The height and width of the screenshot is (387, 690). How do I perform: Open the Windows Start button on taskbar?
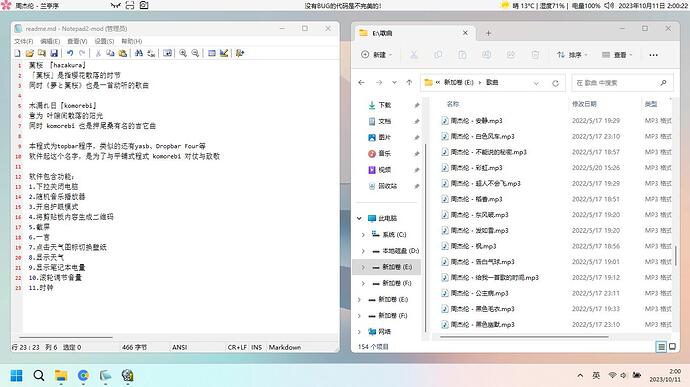tap(16, 376)
